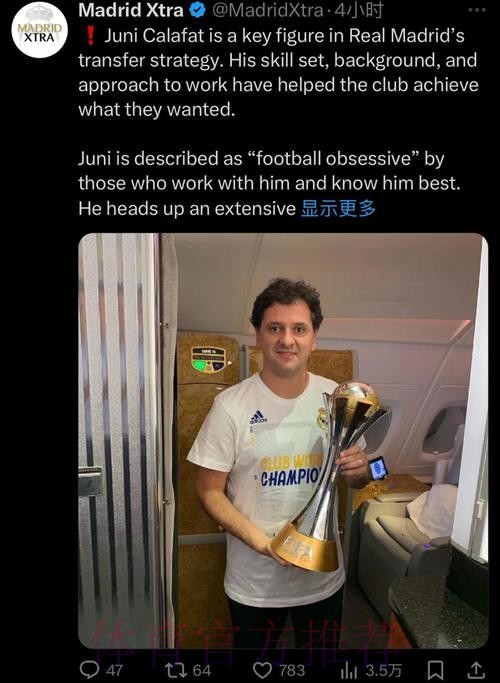Open the 4小时 timestamp

[358, 10]
